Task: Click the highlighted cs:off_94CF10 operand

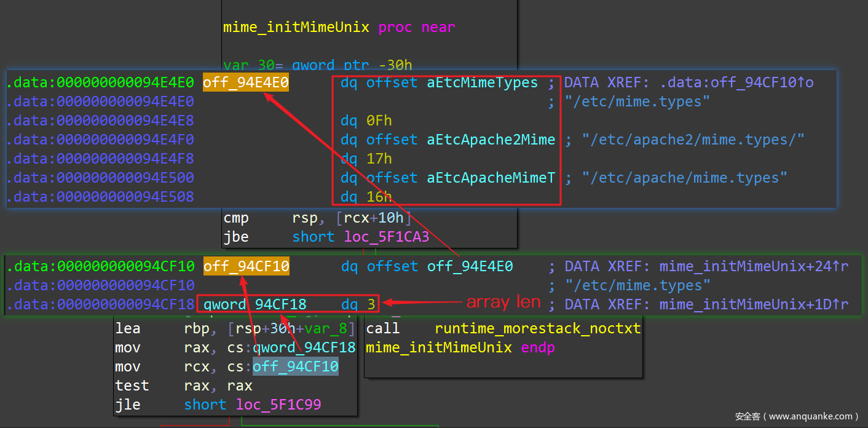Action: (x=295, y=367)
